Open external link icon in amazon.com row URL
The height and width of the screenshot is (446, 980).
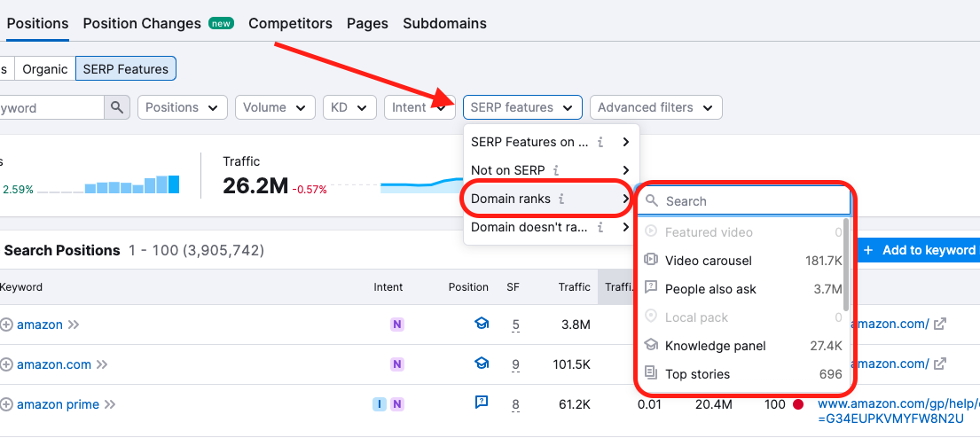click(x=939, y=364)
